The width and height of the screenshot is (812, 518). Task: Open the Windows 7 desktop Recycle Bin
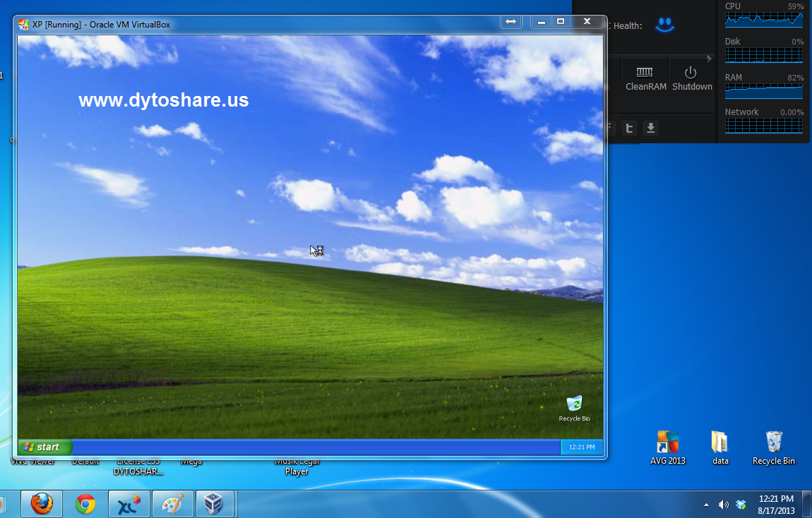774,448
